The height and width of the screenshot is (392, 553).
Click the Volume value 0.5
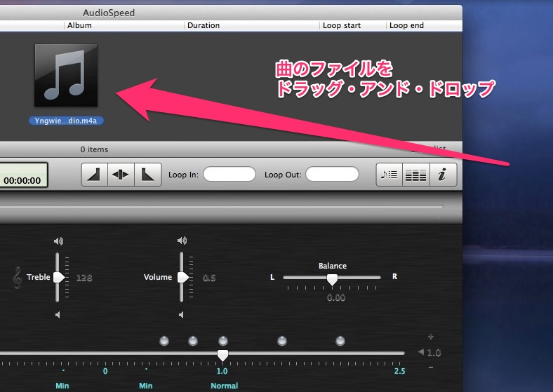point(209,278)
